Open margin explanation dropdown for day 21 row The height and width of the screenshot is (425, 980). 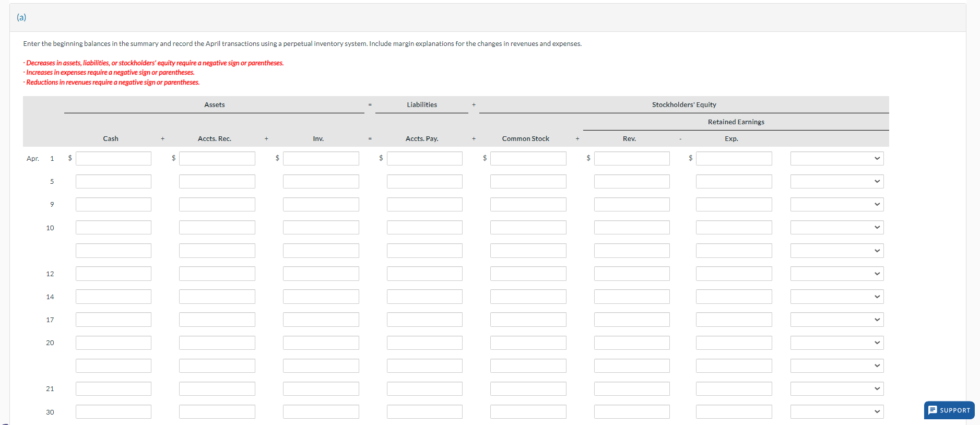tap(837, 388)
